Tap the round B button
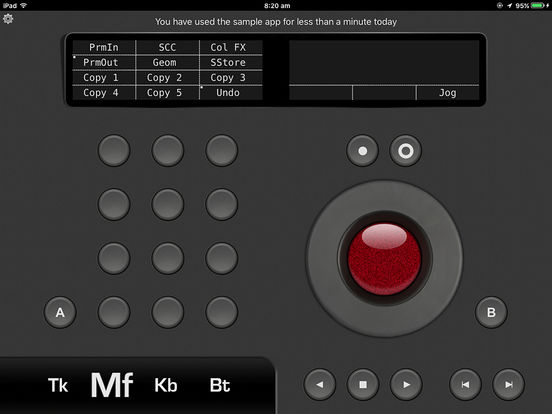Viewport: 552px width, 414px height. (491, 312)
